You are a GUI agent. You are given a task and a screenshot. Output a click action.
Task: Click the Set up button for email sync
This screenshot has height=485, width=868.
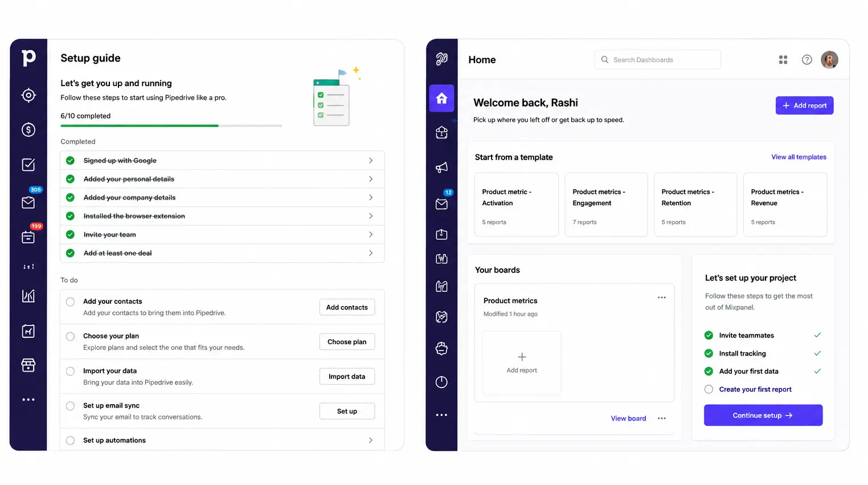(347, 411)
